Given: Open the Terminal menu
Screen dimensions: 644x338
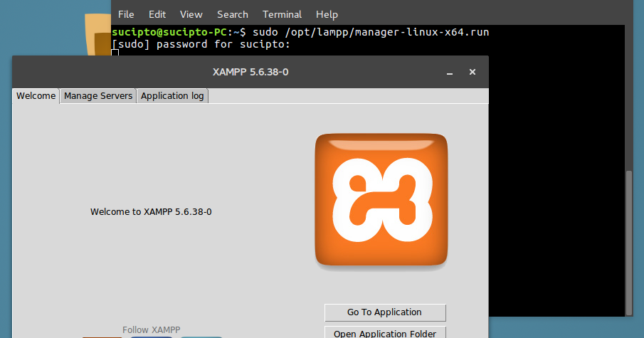Looking at the screenshot, I should (283, 14).
